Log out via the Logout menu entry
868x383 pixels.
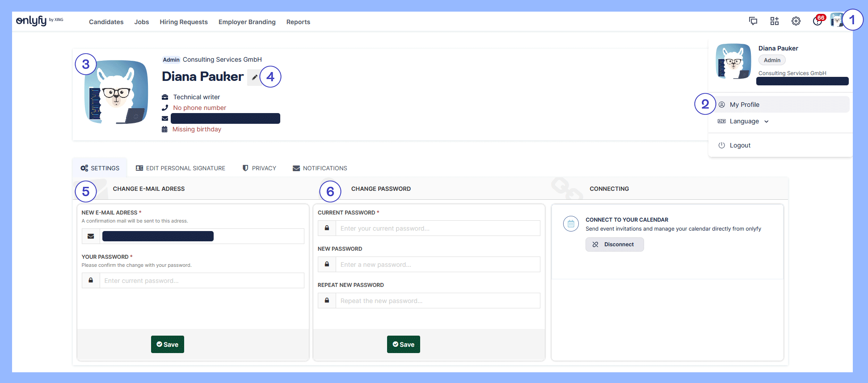point(740,145)
